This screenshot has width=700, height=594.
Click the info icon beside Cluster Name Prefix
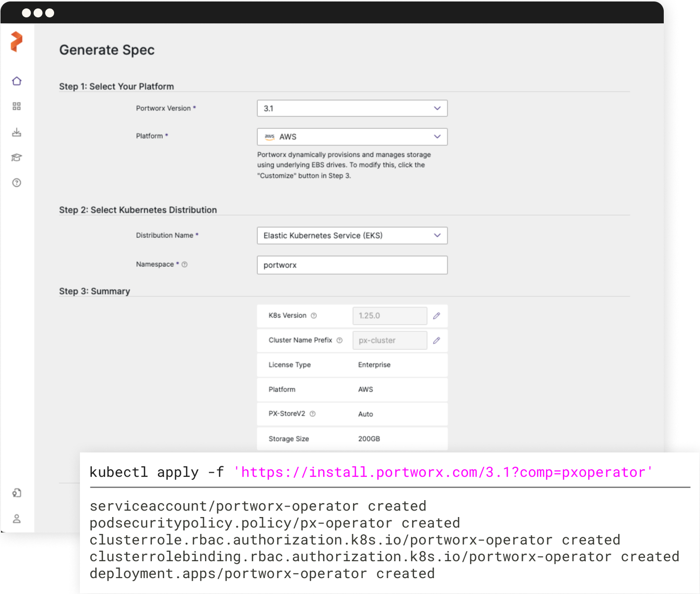point(340,341)
